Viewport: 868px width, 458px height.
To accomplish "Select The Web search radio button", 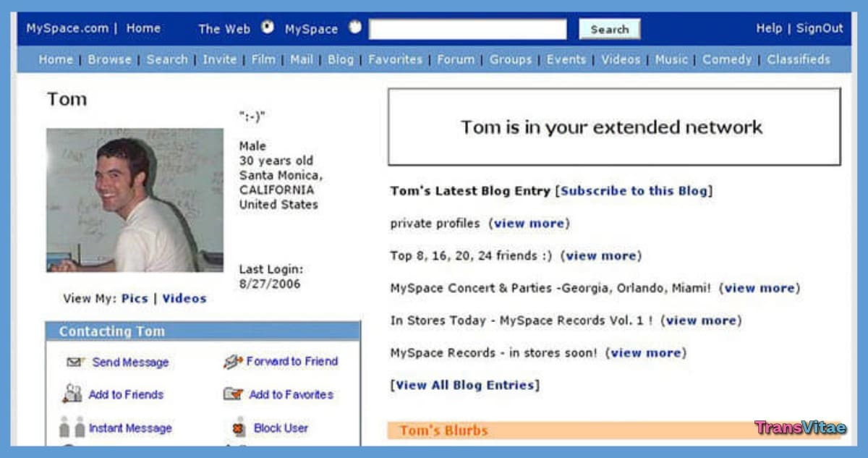I will 268,27.
